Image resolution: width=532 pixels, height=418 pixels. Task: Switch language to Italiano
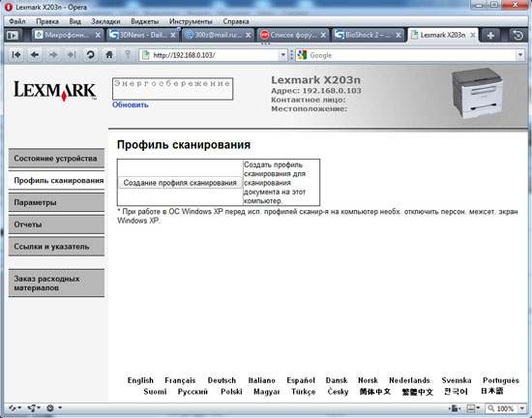pyautogui.click(x=261, y=380)
